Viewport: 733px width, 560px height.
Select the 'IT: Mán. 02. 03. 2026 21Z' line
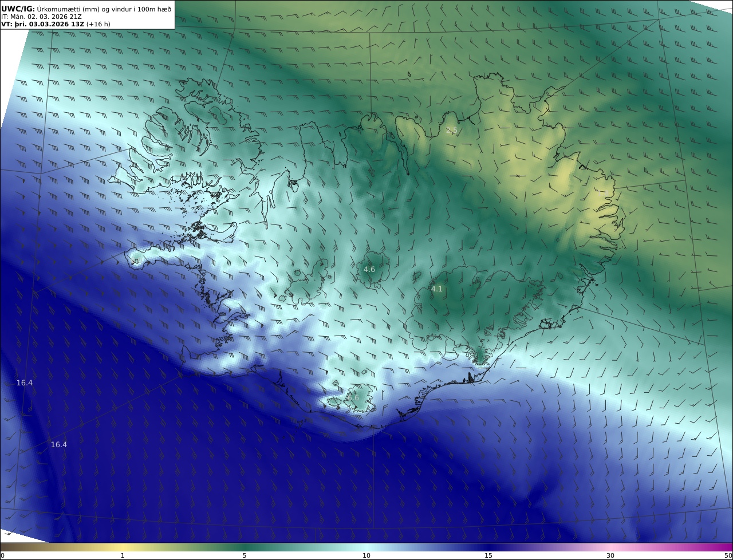[41, 17]
